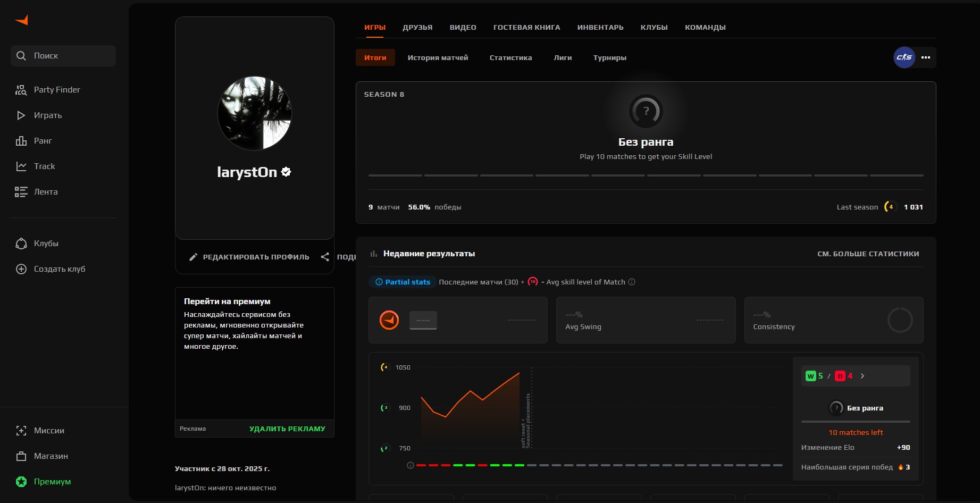Viewport: 980px width, 503px height.
Task: Click the Клубы clubs icon
Action: (21, 244)
